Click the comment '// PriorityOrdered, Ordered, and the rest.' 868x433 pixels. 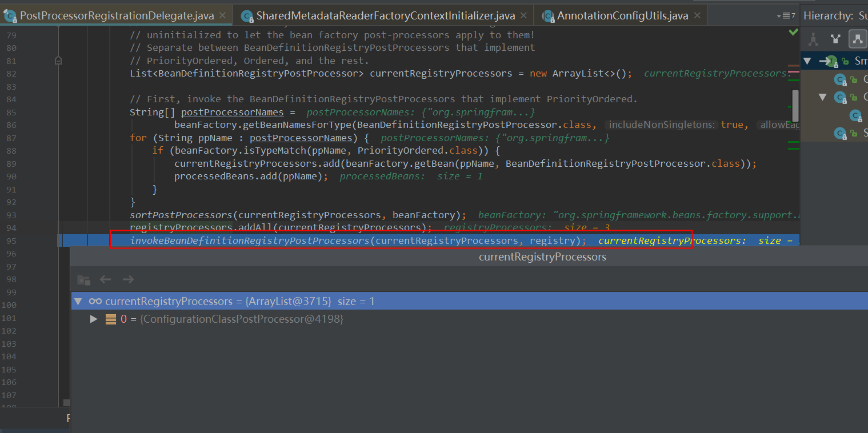coord(249,61)
